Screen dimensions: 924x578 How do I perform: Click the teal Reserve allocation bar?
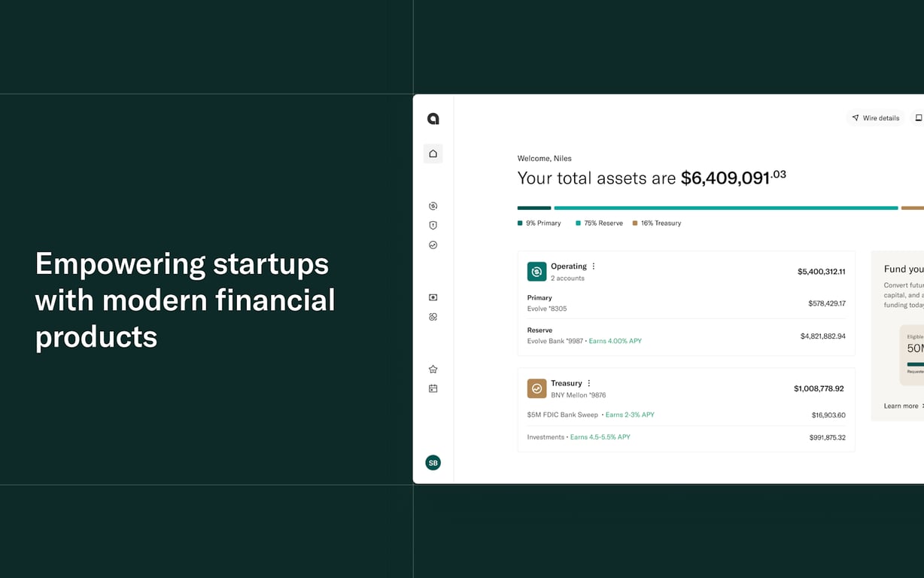[x=725, y=208]
